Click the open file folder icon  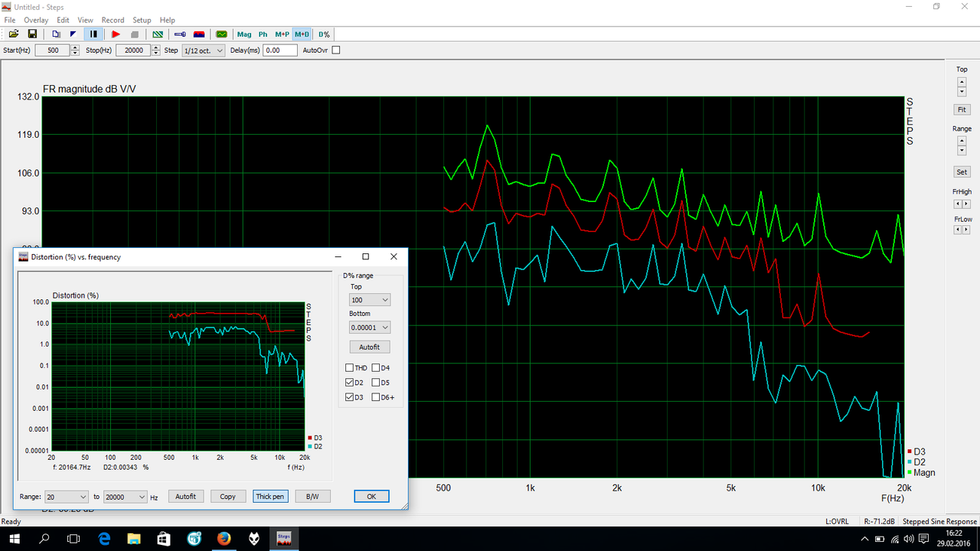pos(14,34)
